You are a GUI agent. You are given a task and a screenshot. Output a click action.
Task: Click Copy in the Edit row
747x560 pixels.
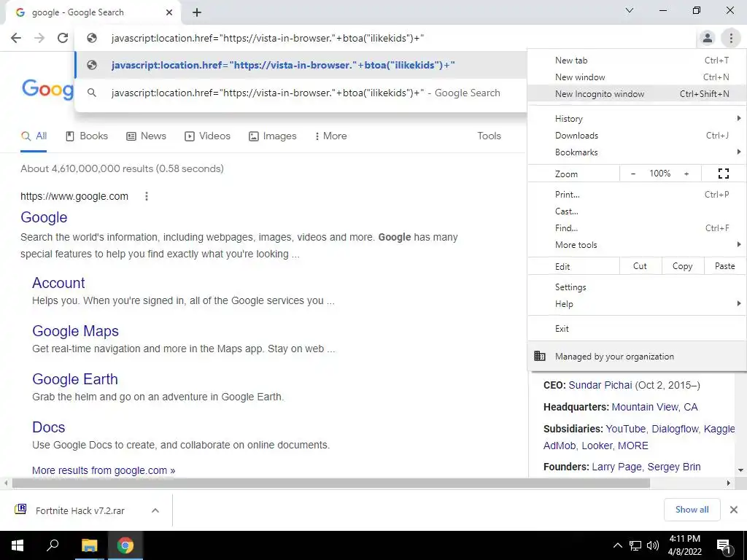(x=682, y=266)
